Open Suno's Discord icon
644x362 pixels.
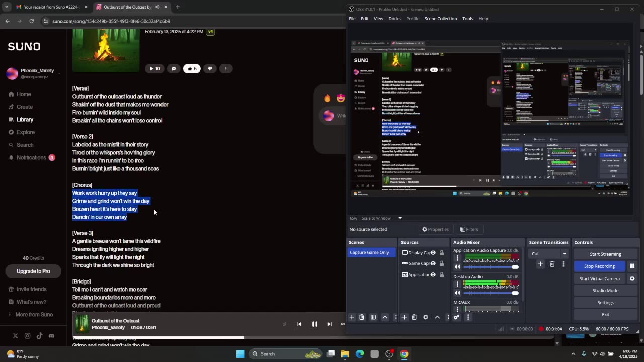(51, 336)
